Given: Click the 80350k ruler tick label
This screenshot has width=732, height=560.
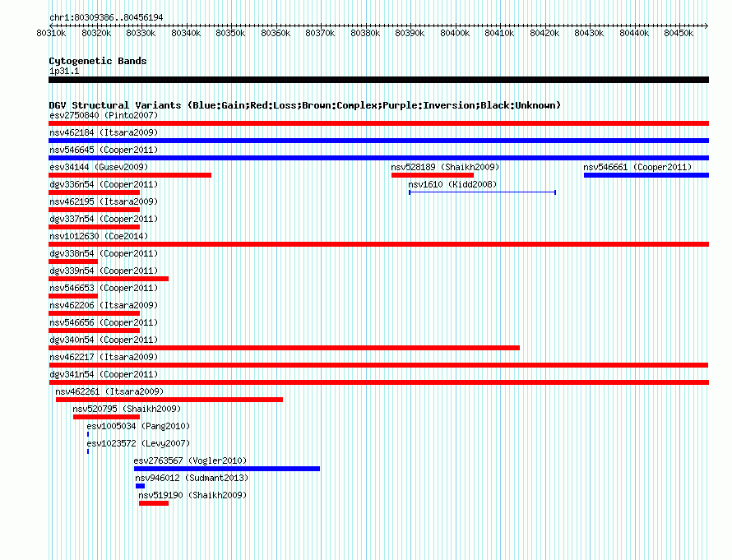Looking at the screenshot, I should (x=230, y=33).
